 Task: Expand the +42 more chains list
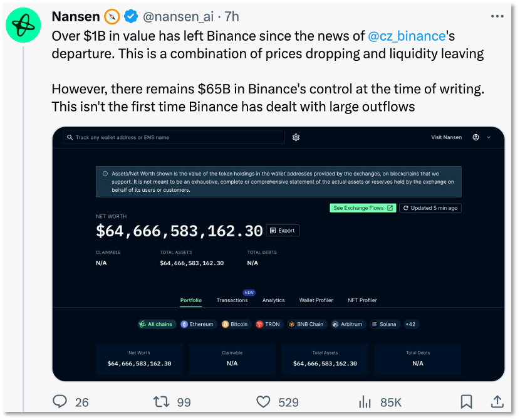click(410, 324)
